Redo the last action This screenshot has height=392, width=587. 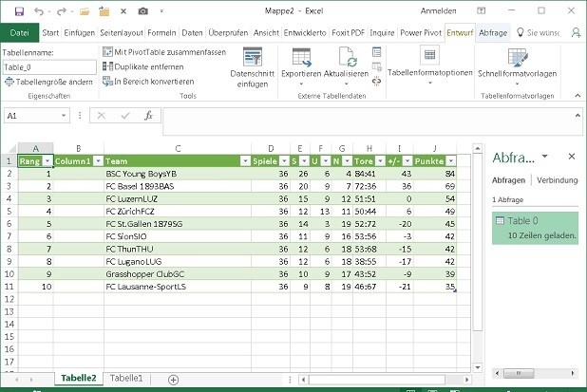pos(61,11)
